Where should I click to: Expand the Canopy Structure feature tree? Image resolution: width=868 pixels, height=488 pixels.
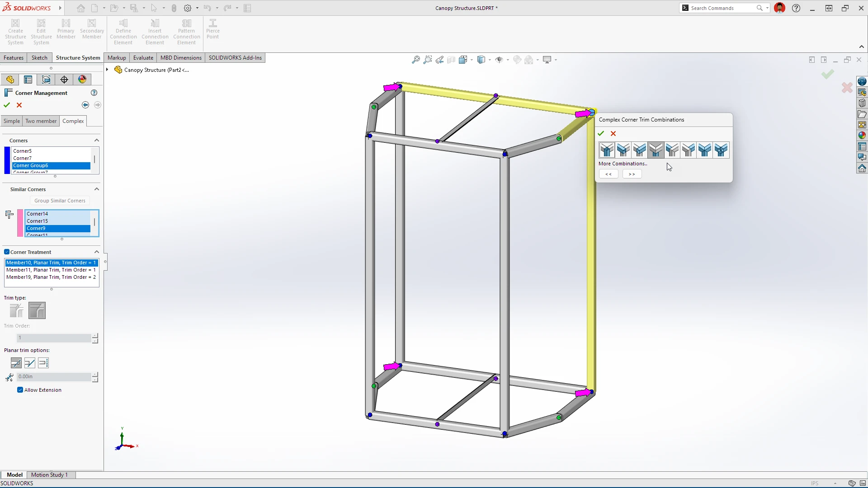107,70
